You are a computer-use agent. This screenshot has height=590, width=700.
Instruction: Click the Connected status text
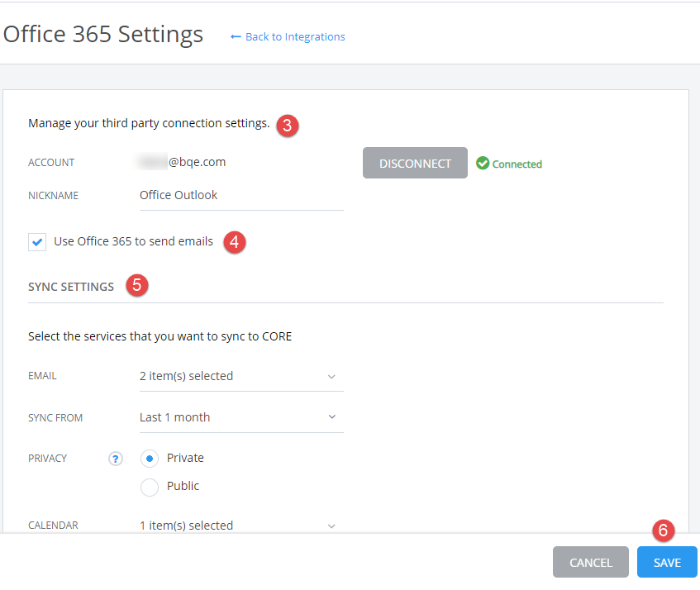click(x=517, y=164)
